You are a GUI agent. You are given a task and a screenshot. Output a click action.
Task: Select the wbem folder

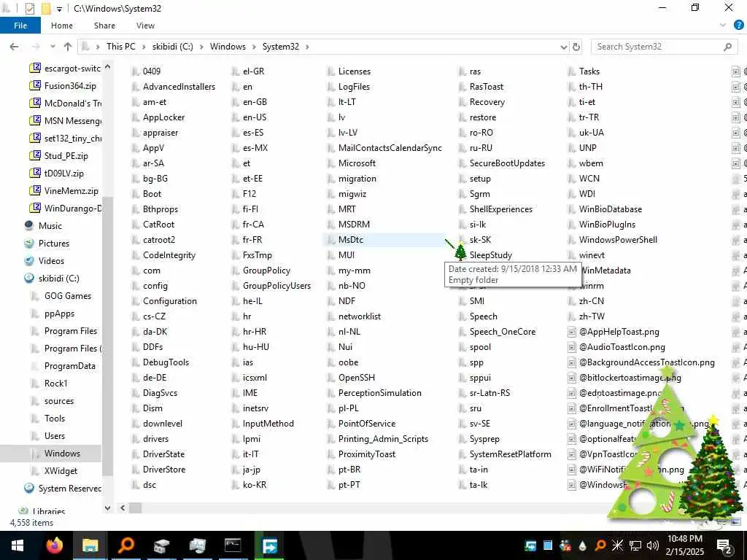[x=591, y=163]
